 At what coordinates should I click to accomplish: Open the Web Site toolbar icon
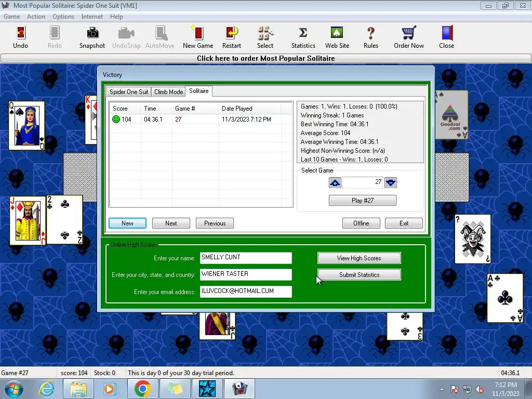click(x=337, y=37)
